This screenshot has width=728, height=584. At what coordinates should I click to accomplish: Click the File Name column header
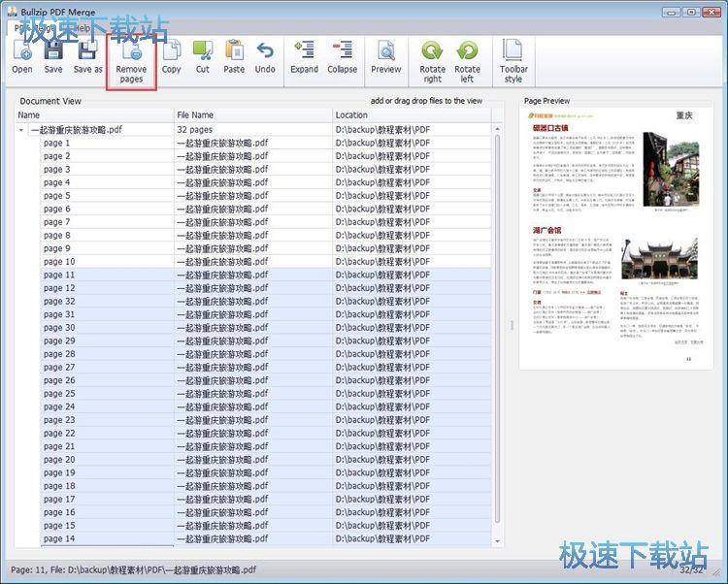pos(251,115)
